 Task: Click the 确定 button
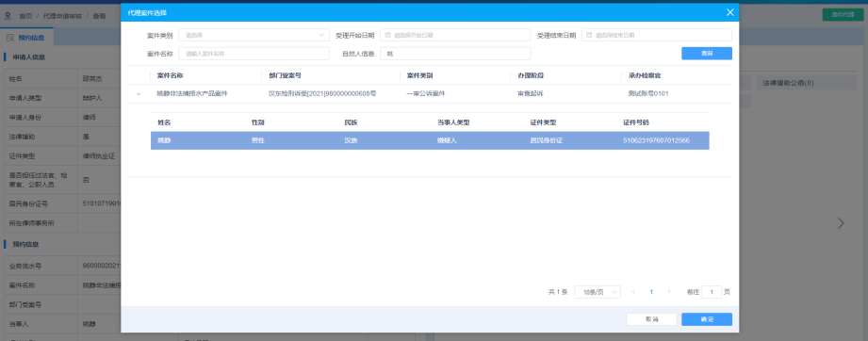point(706,319)
